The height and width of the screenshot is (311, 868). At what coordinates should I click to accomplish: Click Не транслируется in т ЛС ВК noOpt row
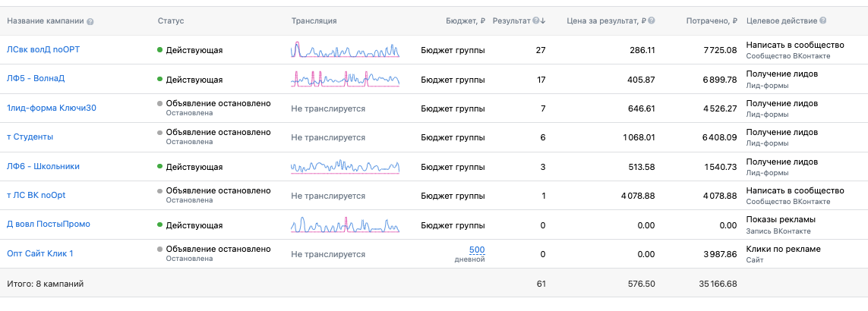[x=328, y=196]
